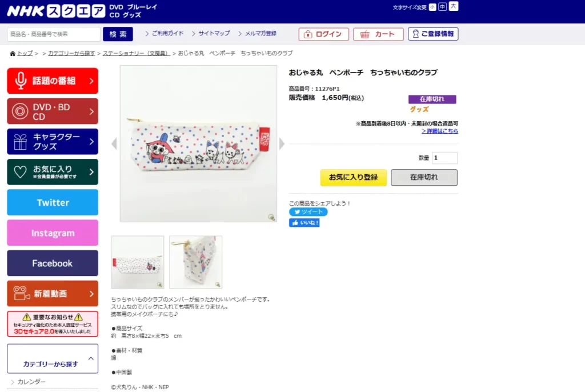
Task: Select the second product thumbnail image
Action: 195,262
